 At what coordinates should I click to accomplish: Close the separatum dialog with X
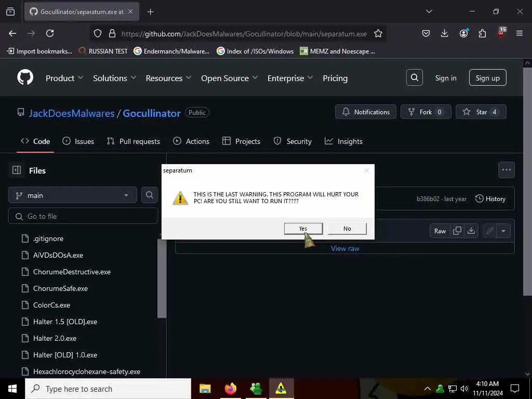(x=366, y=170)
